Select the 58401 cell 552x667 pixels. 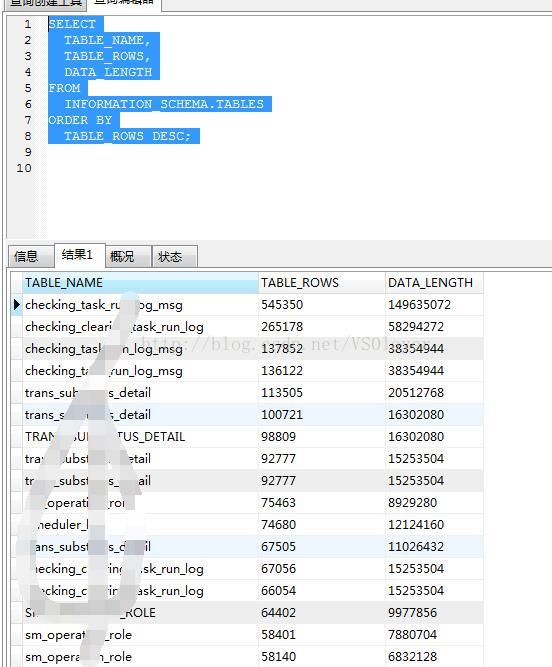pyautogui.click(x=321, y=635)
